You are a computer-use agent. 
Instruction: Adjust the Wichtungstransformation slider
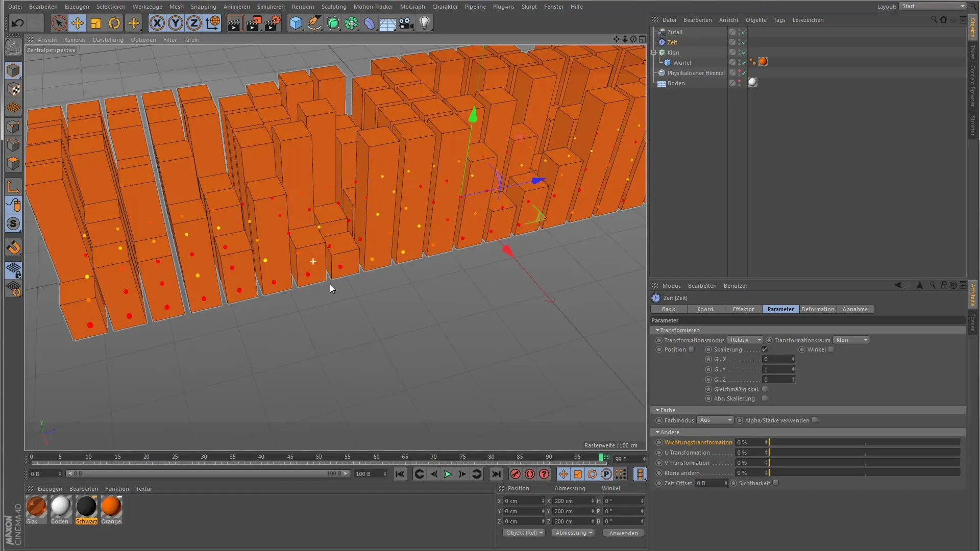point(865,442)
